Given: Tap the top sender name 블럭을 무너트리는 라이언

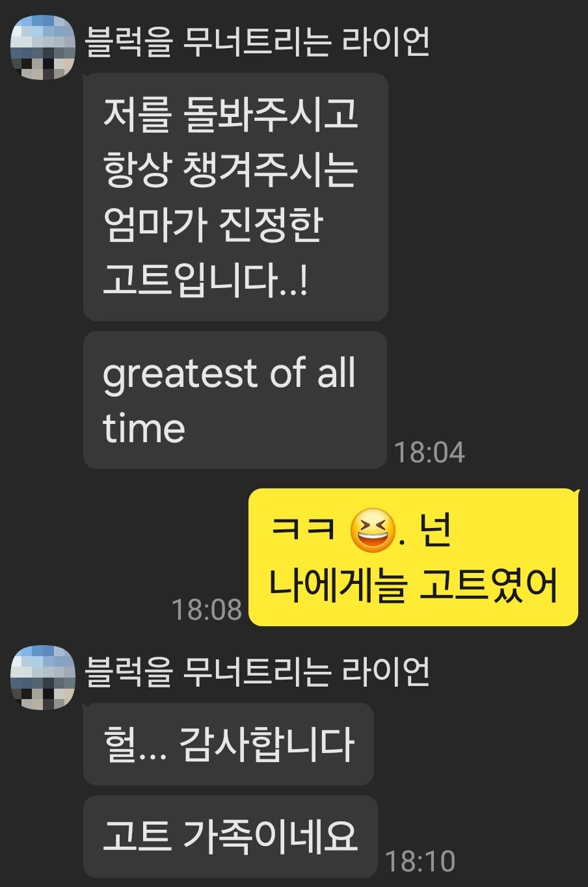Looking at the screenshot, I should (258, 41).
